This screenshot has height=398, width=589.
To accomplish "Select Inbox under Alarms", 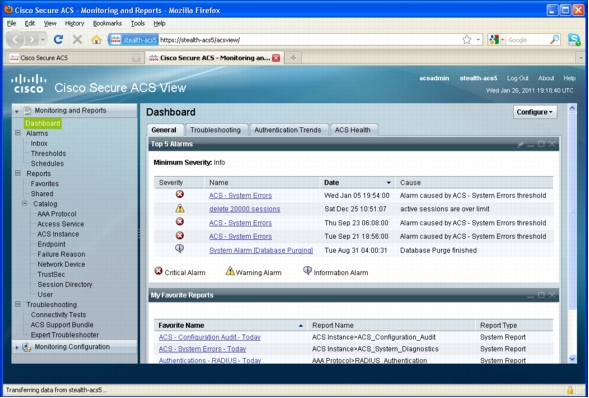I will point(39,143).
